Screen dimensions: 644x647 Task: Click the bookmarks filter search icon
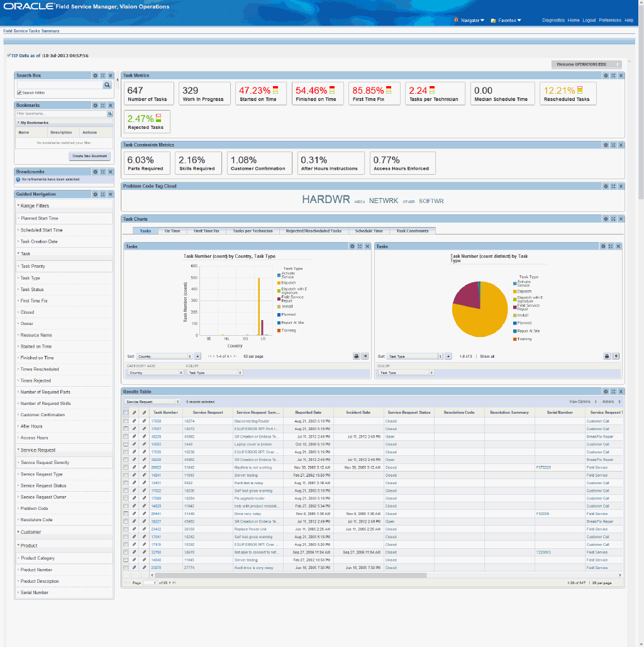click(110, 113)
